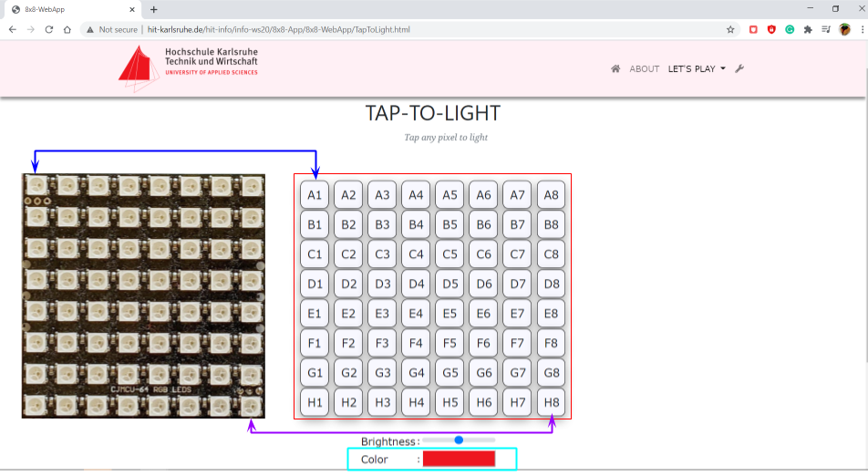Screen dimensions: 868x476
Task: Bookmark this page with the star icon
Action: [730, 29]
